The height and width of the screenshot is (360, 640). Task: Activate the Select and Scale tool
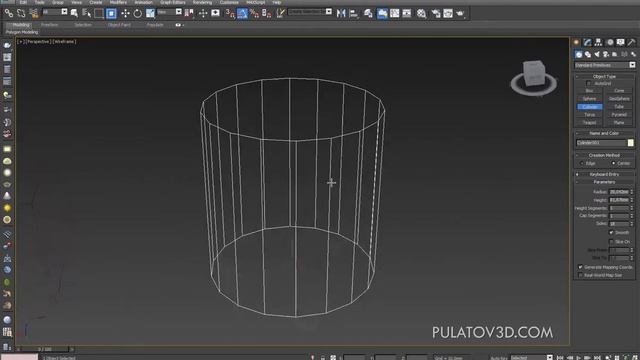150,13
